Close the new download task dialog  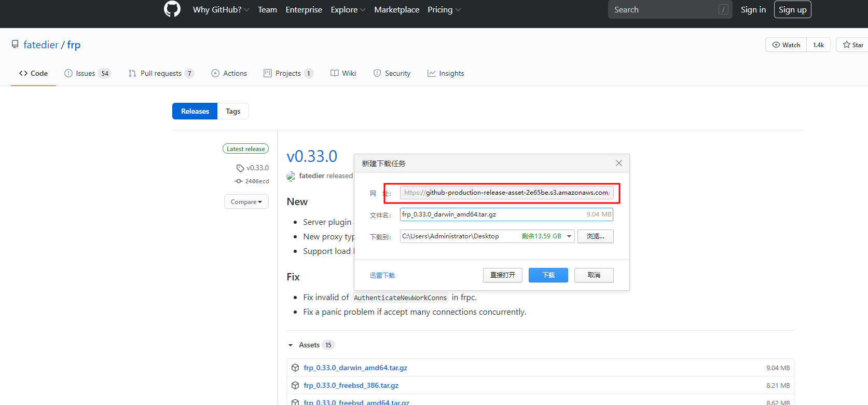click(x=619, y=163)
